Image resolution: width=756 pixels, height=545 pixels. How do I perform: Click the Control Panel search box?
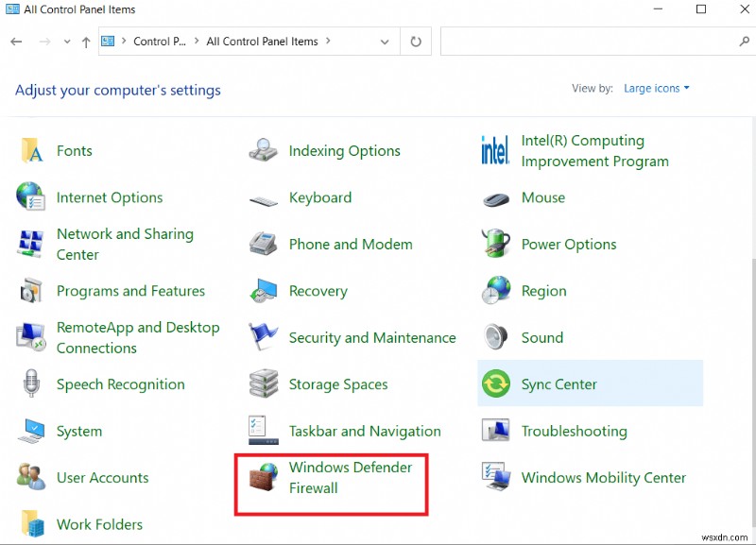pos(586,42)
